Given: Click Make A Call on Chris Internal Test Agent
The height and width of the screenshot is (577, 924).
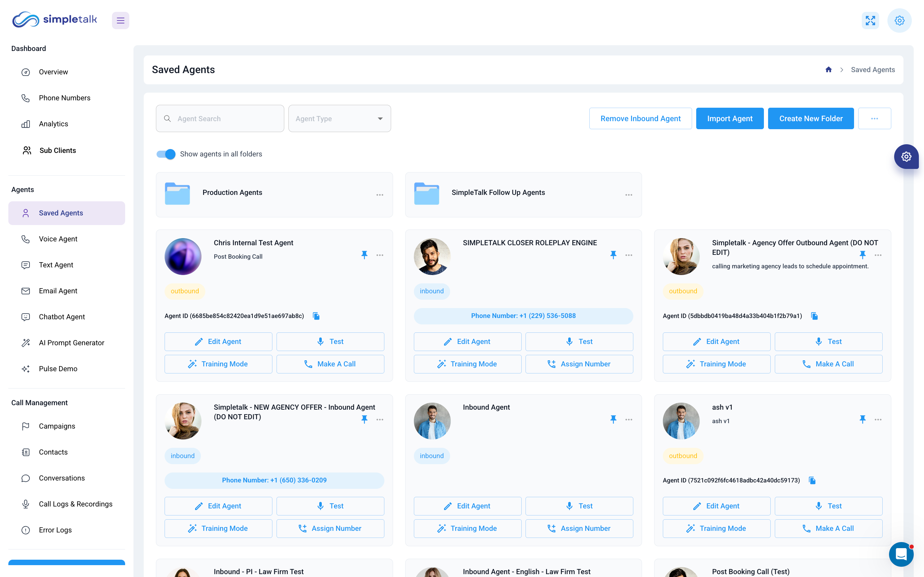Looking at the screenshot, I should pyautogui.click(x=330, y=364).
